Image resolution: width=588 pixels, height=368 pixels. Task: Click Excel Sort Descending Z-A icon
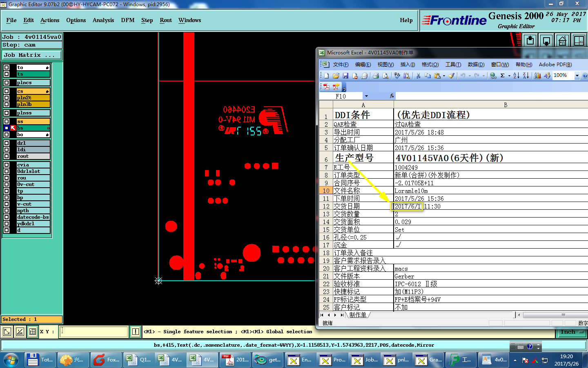pyautogui.click(x=526, y=76)
